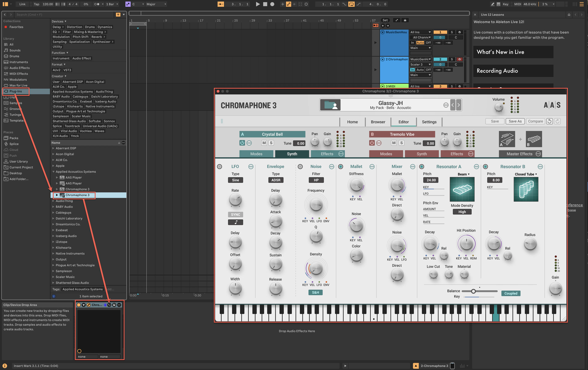Open layer B Synth tab
Screen dimensions: 588x370
coord(421,154)
